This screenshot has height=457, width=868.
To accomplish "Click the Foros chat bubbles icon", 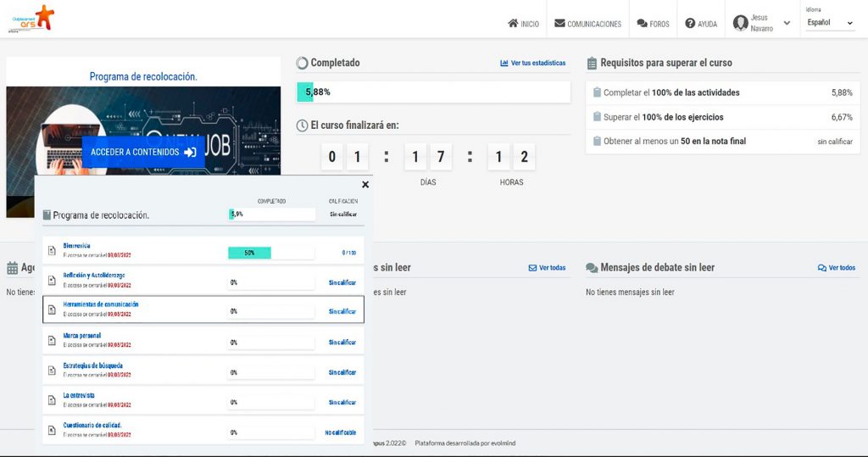I will pyautogui.click(x=643, y=24).
